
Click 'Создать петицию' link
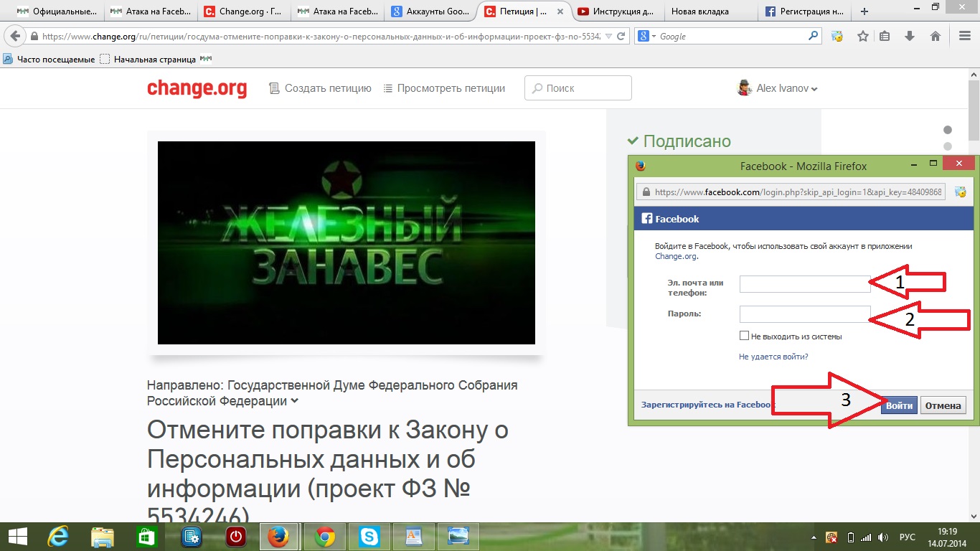(x=320, y=88)
